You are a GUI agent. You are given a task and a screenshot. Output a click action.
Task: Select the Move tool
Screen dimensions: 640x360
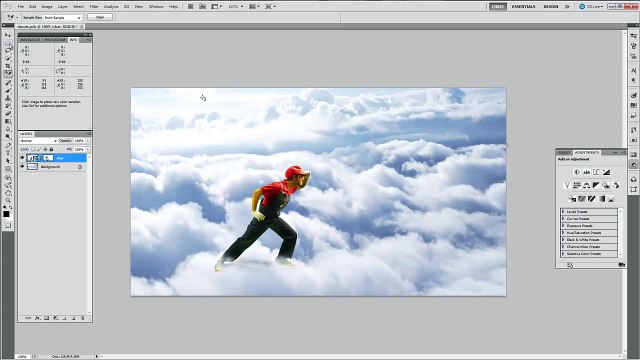8,35
